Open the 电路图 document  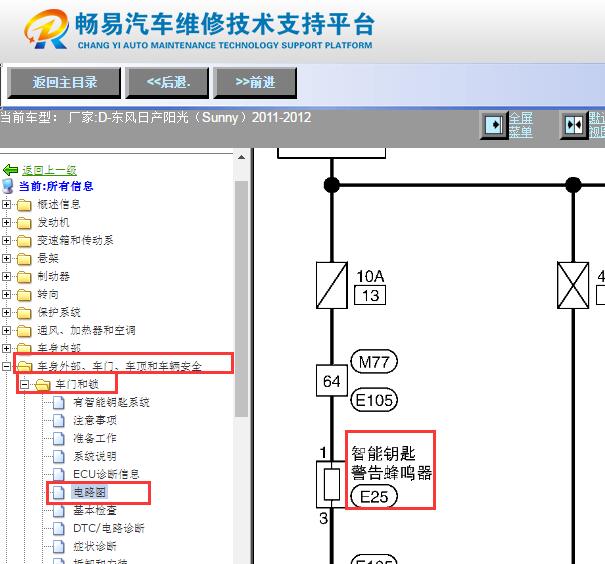click(89, 492)
